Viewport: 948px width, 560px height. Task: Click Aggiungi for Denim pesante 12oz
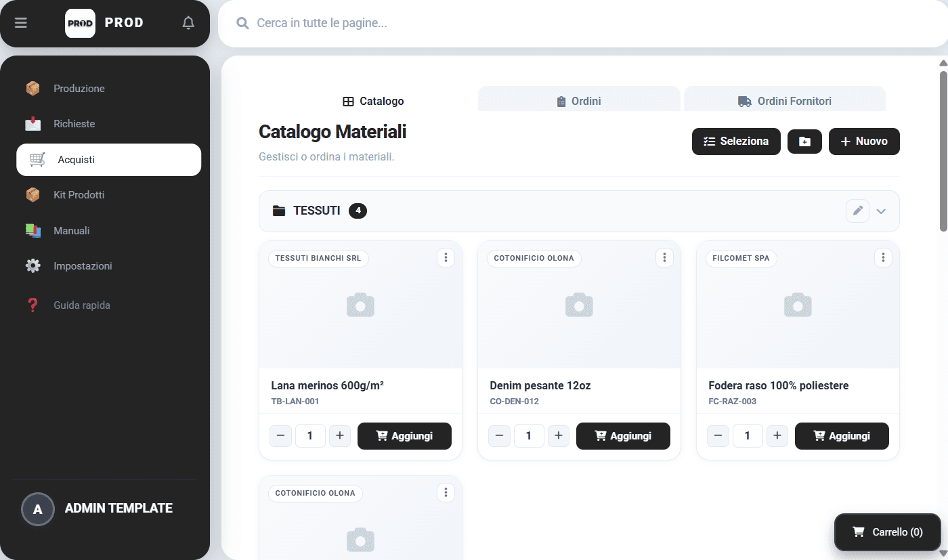pyautogui.click(x=623, y=436)
